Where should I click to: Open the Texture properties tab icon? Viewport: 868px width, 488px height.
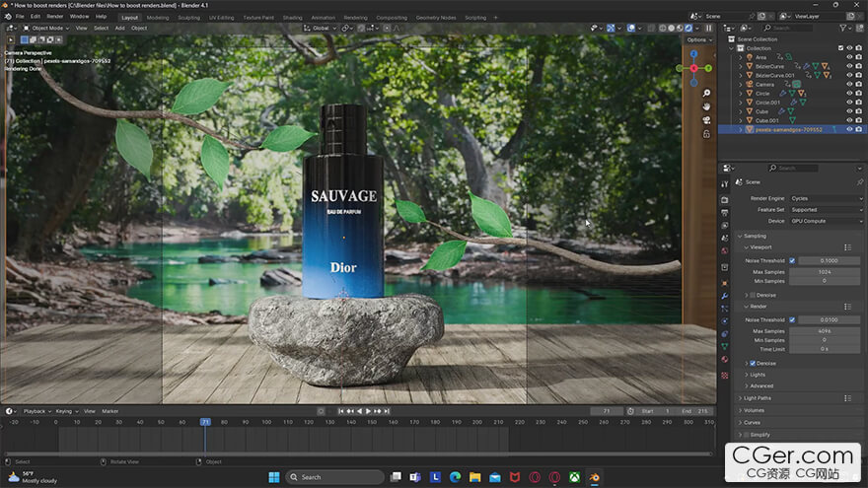(725, 376)
